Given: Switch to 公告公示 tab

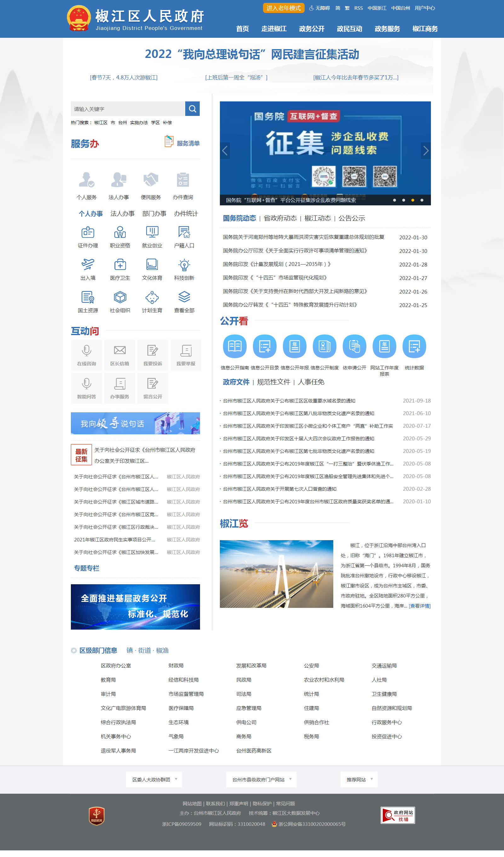Looking at the screenshot, I should coord(352,218).
